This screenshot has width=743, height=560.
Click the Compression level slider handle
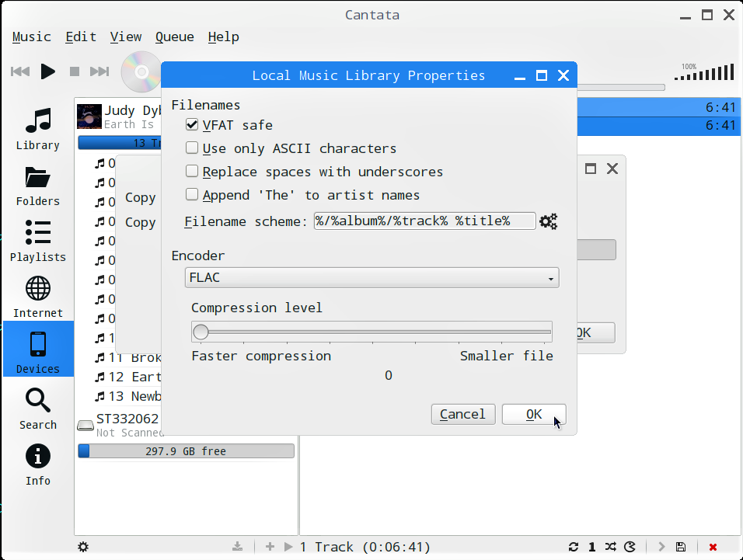(201, 332)
